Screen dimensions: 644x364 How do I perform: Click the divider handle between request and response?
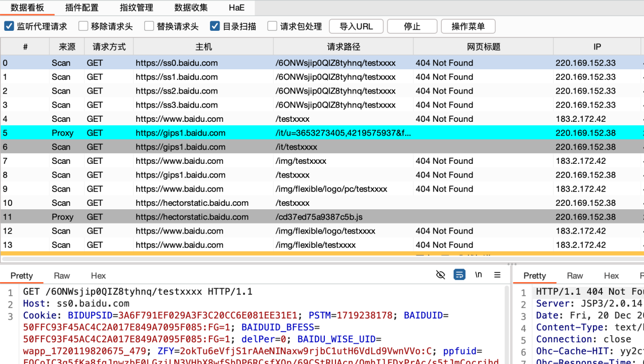[512, 264]
